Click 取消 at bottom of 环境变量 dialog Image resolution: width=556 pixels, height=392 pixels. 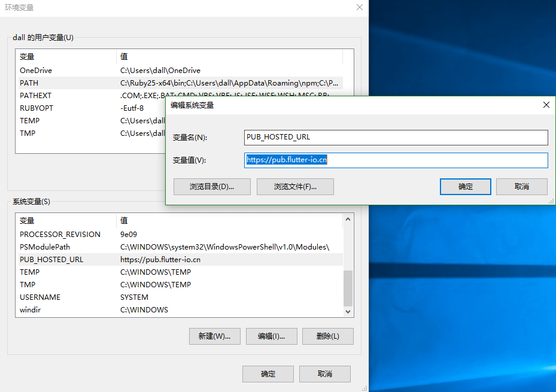coord(324,373)
